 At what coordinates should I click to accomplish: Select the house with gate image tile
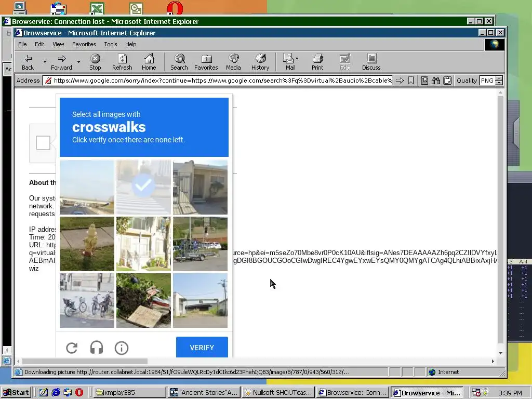pos(200,187)
